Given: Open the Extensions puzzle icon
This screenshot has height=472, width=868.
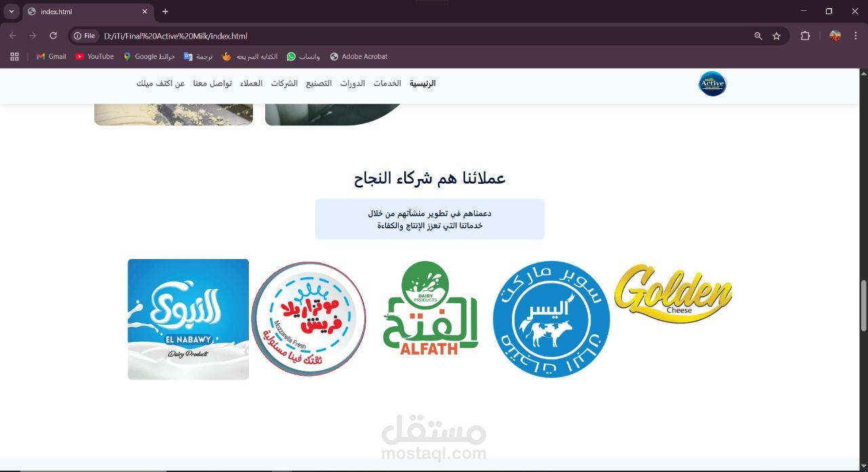Looking at the screenshot, I should coord(806,36).
